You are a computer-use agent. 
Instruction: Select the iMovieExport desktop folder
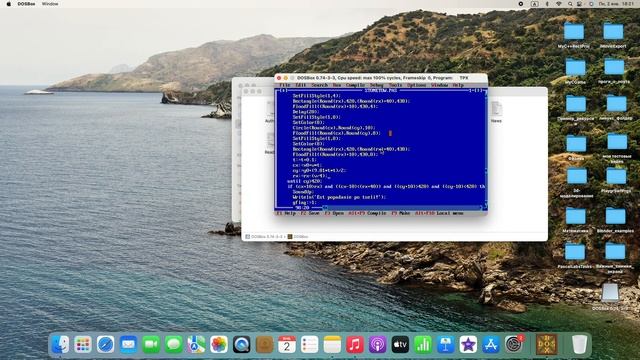613,32
